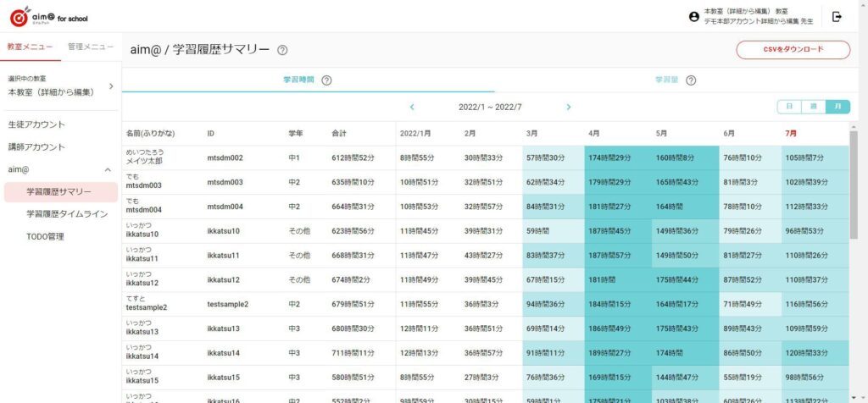Go to previous date range arrow

[x=412, y=107]
